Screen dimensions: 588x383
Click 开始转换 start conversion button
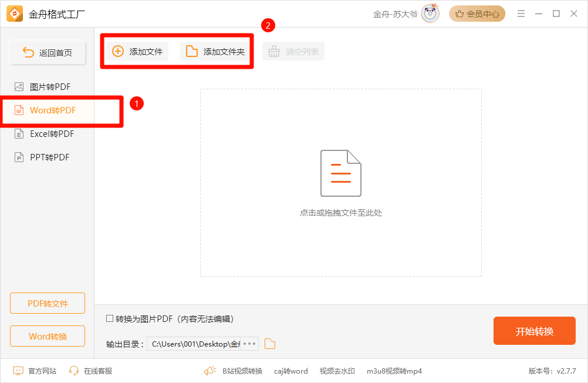535,331
